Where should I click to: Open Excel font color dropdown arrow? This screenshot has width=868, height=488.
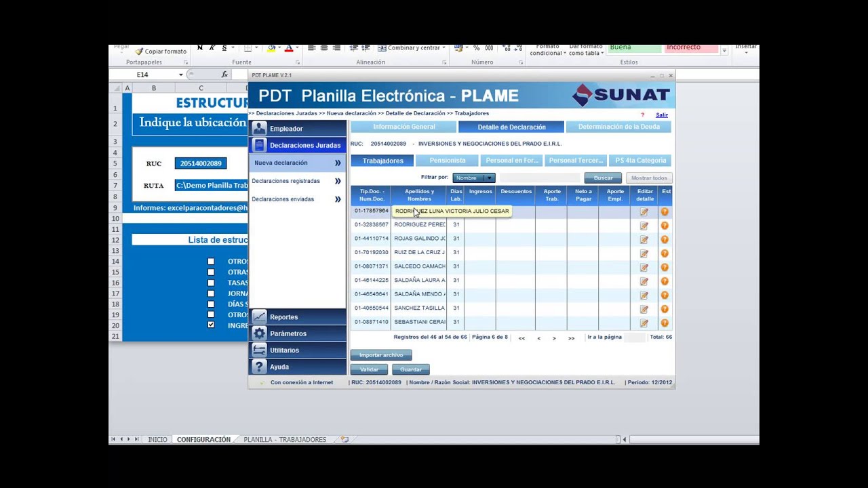click(x=296, y=48)
